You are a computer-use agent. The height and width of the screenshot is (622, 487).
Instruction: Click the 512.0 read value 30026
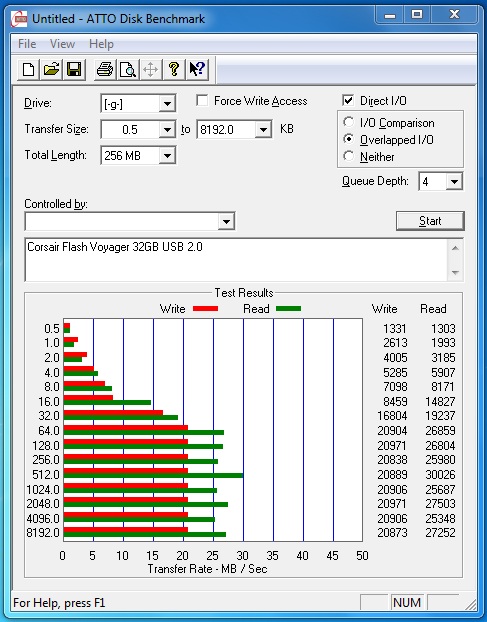click(x=440, y=474)
